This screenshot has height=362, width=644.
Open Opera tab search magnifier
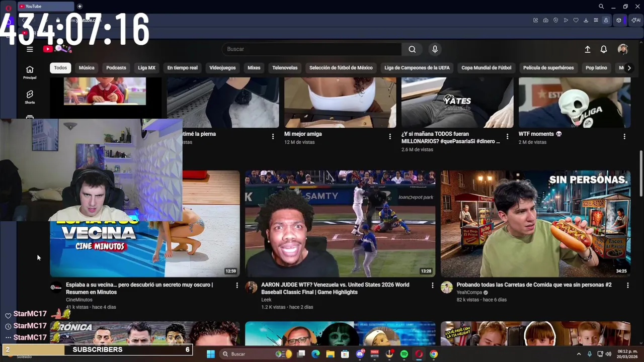[601, 7]
